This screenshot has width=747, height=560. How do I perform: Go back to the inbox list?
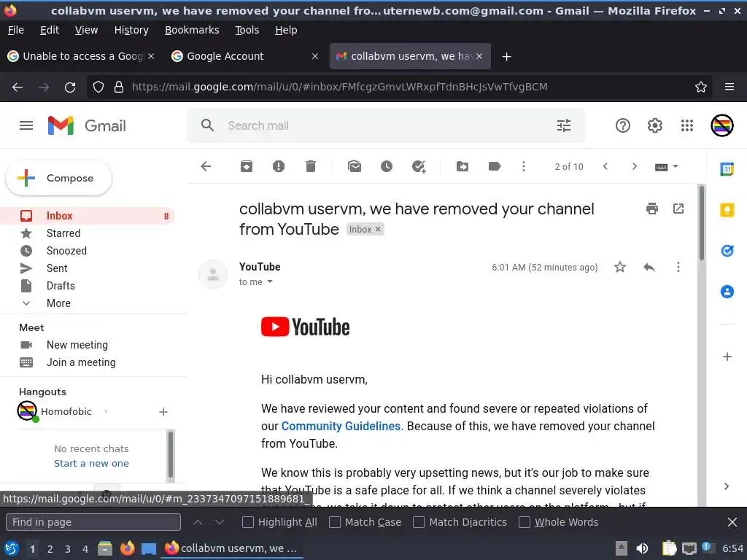[206, 166]
